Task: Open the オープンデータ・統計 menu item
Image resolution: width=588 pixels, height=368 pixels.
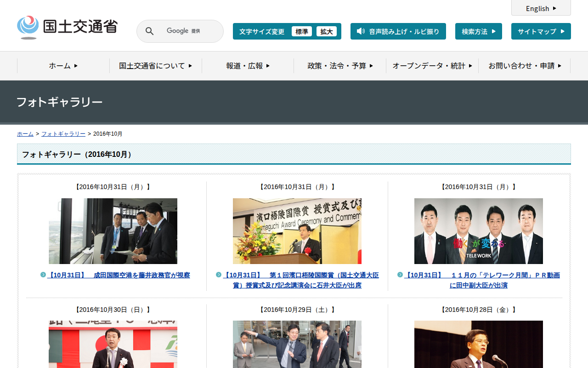Action: tap(432, 66)
